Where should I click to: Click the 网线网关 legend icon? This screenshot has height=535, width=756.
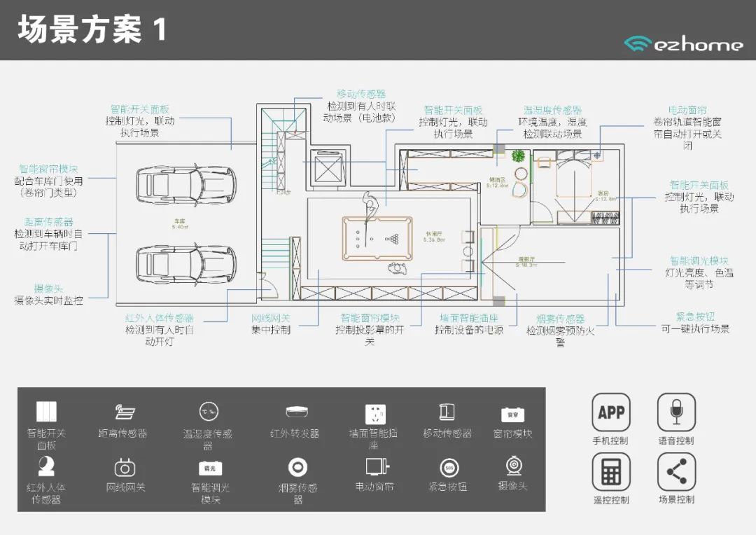[x=125, y=467]
